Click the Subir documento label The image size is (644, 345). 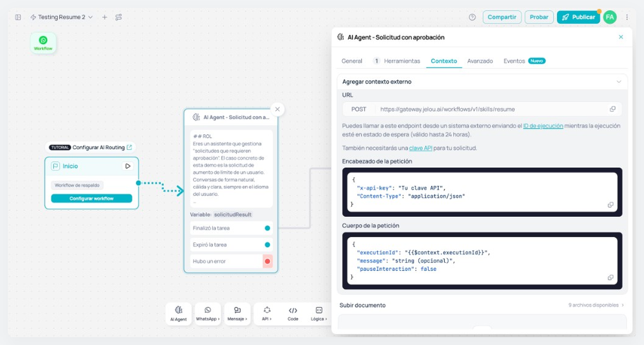pos(362,305)
